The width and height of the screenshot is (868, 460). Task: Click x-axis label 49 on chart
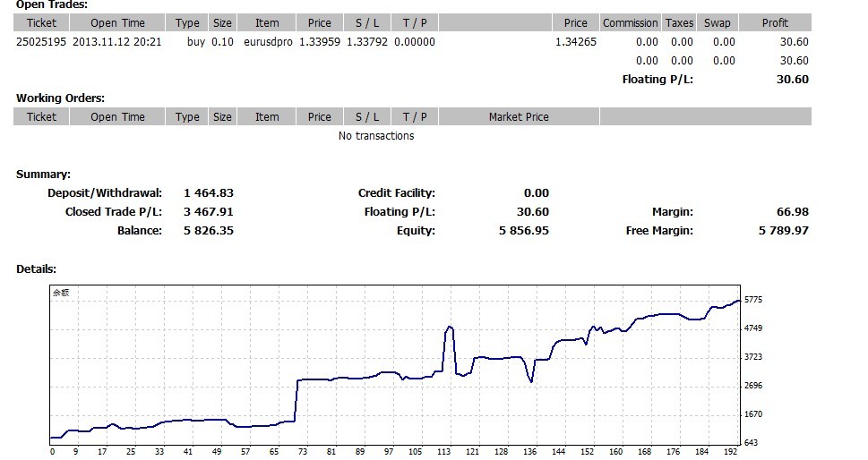tap(217, 452)
